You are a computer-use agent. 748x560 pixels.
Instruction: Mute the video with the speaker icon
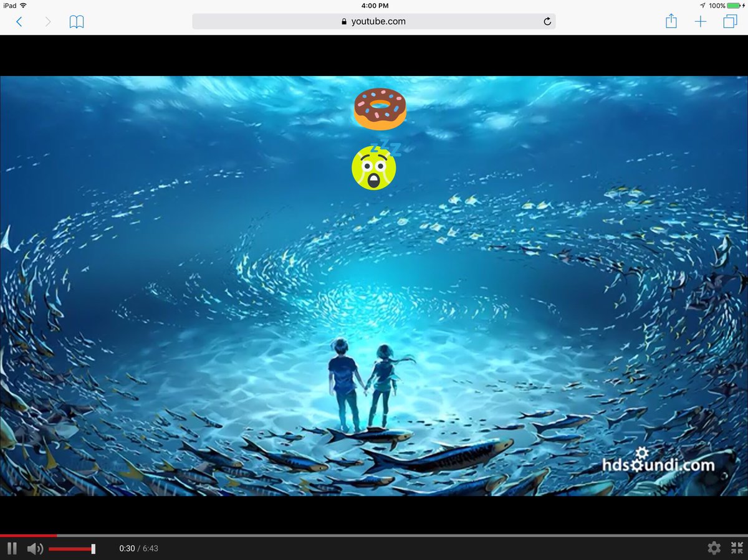coord(35,549)
